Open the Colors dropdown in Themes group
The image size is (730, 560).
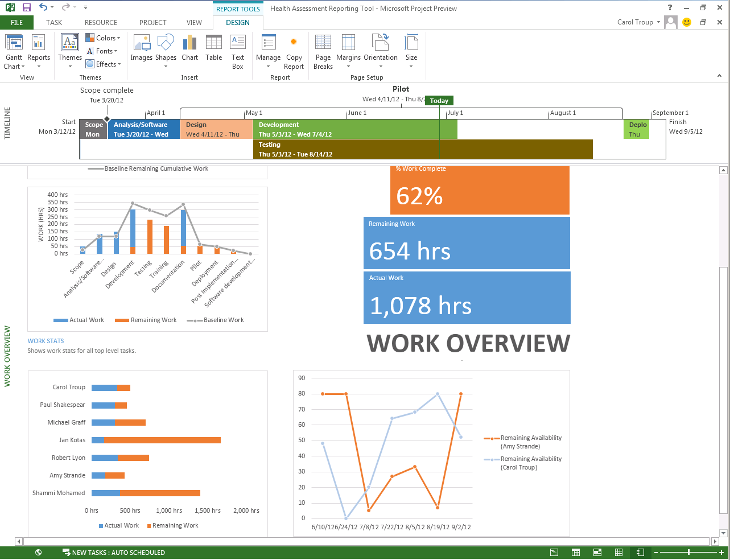[103, 38]
